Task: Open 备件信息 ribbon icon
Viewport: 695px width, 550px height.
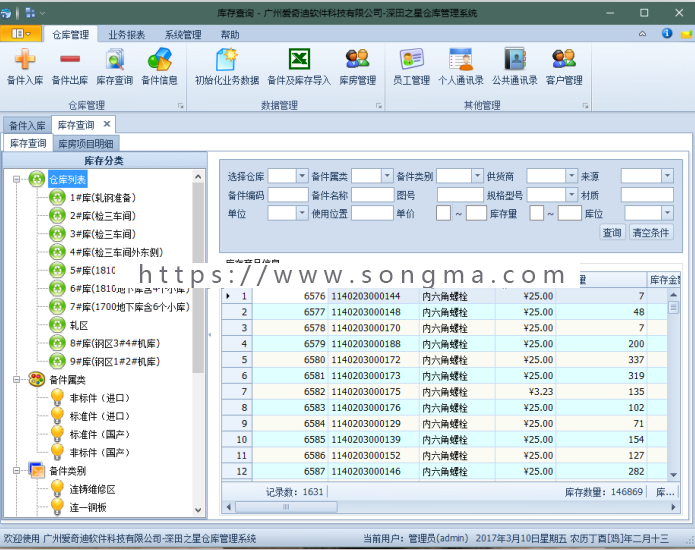Action: pos(159,66)
